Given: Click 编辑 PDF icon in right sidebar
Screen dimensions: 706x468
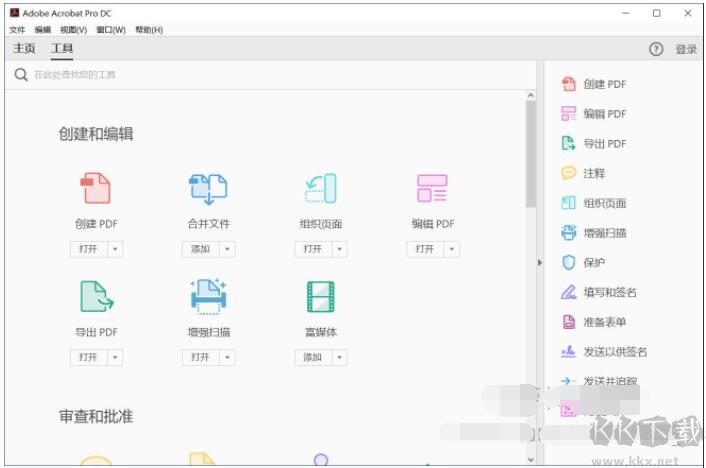Looking at the screenshot, I should (569, 114).
